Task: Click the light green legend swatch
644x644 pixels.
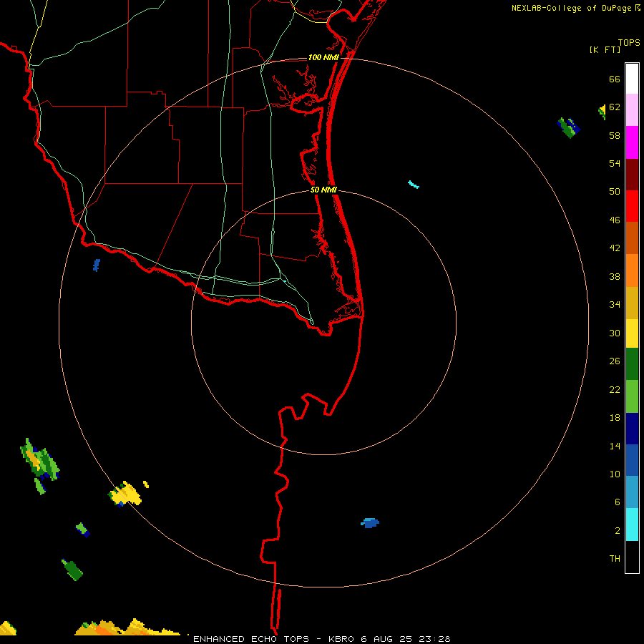Action: (632, 396)
